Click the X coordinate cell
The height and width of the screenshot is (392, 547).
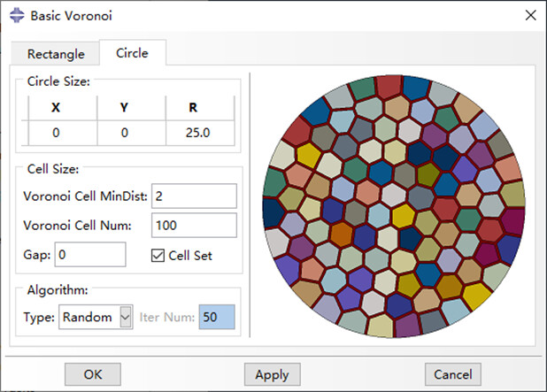coord(63,133)
